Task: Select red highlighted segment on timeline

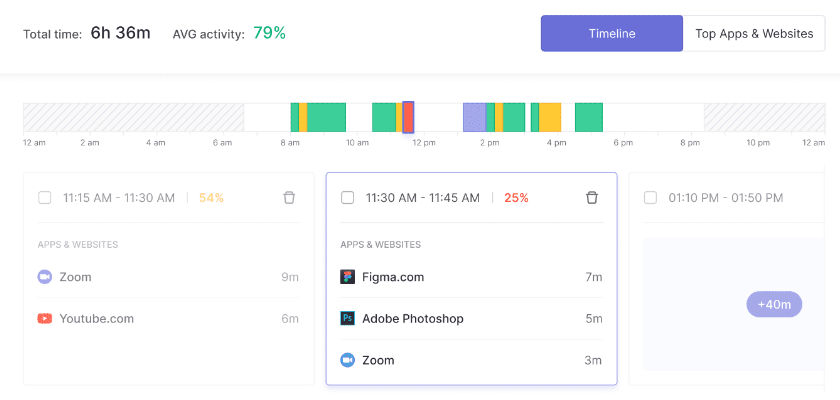Action: point(408,117)
